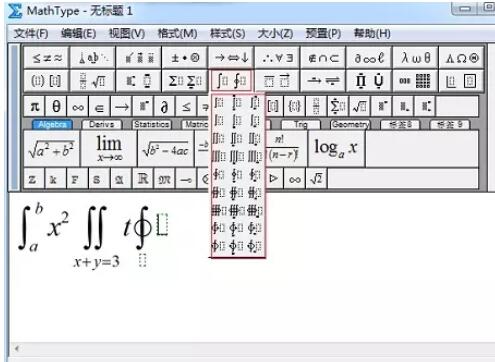495x362 pixels.
Task: Insert the log base a of x expression
Action: [337, 149]
